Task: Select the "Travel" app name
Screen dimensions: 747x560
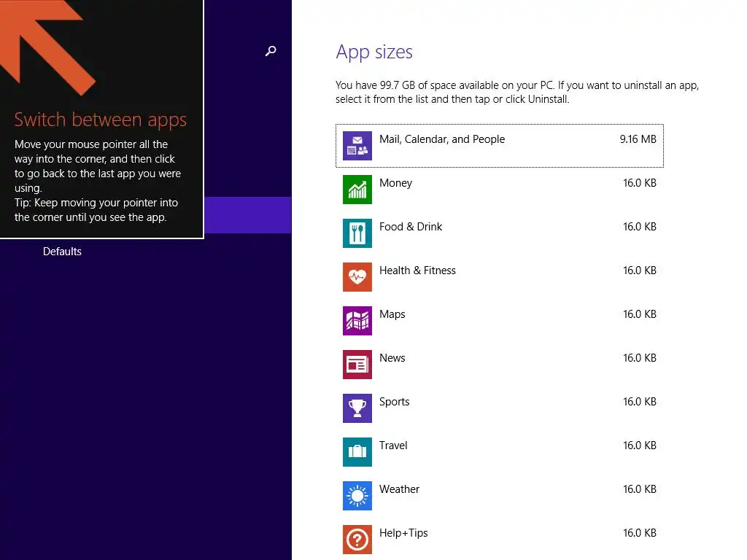Action: click(393, 446)
